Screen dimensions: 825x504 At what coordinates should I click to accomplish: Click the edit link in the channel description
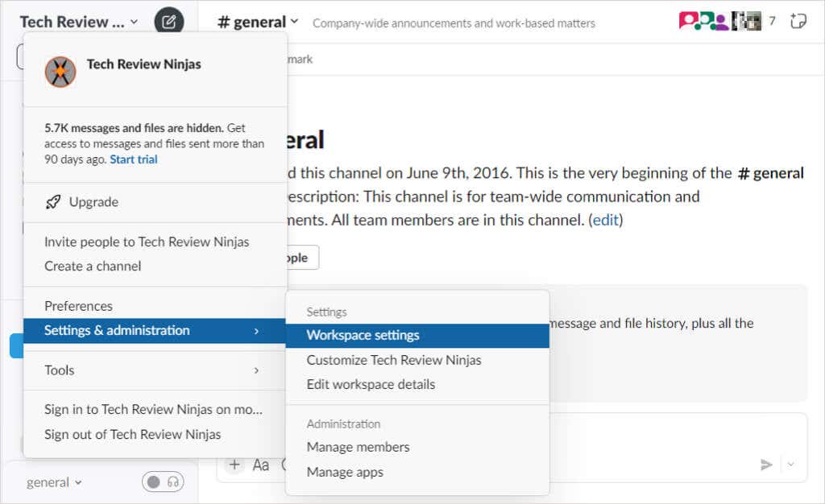coord(605,219)
